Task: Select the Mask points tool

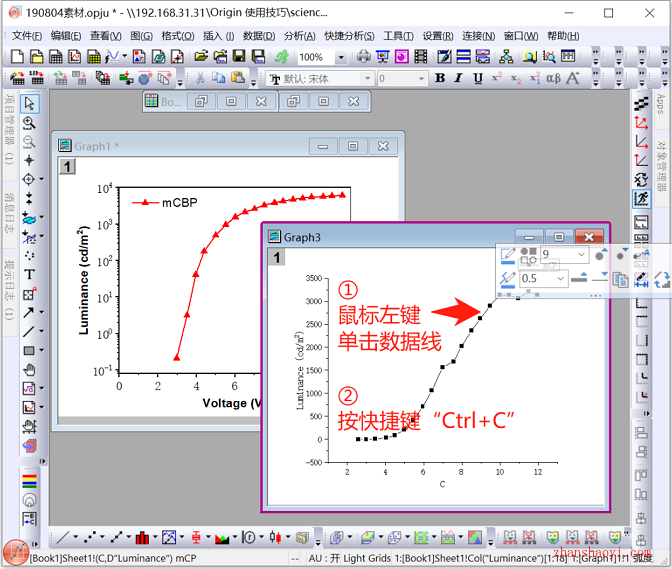Action: tap(29, 237)
